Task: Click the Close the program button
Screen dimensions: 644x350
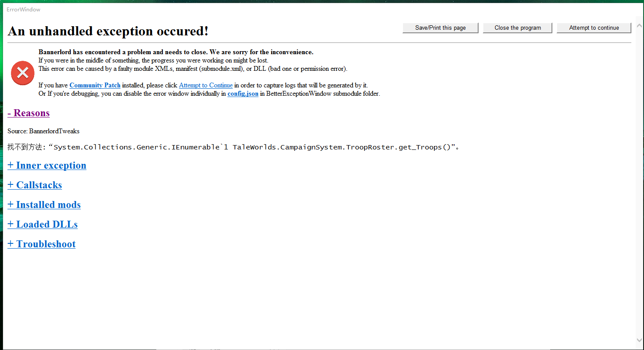Action: 517,28
